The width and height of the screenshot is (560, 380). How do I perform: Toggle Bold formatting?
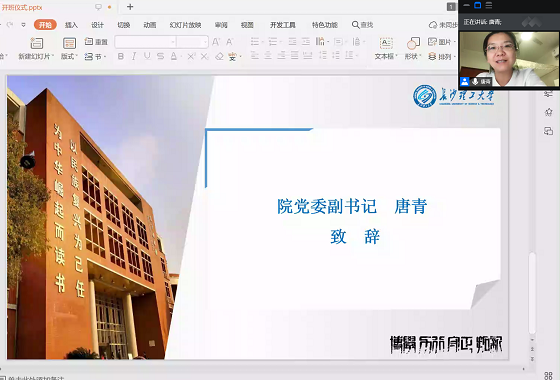click(x=121, y=56)
